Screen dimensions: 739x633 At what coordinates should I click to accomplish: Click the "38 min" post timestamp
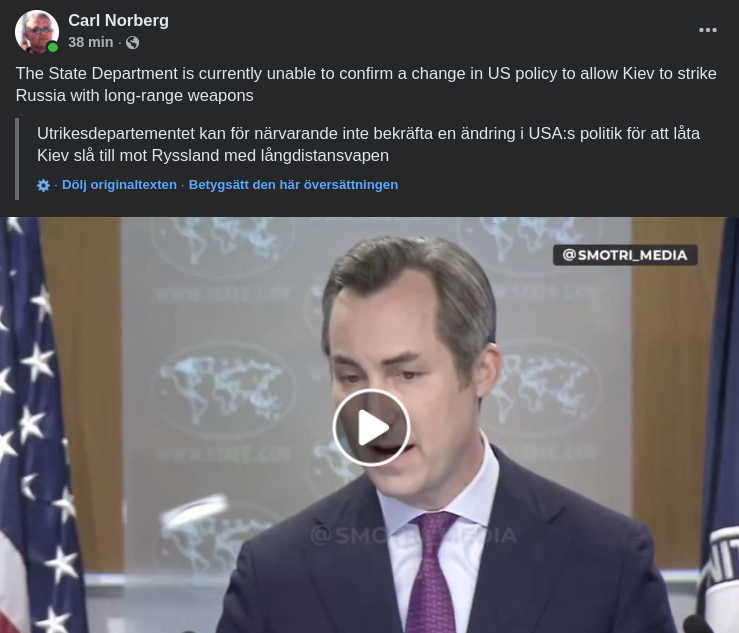coord(90,42)
